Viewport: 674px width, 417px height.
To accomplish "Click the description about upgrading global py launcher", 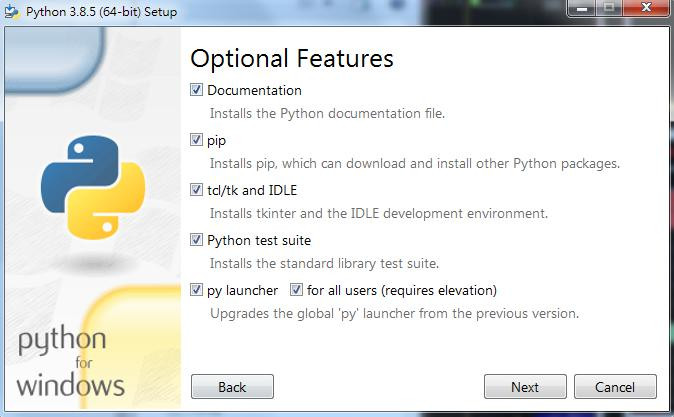I will coord(394,314).
